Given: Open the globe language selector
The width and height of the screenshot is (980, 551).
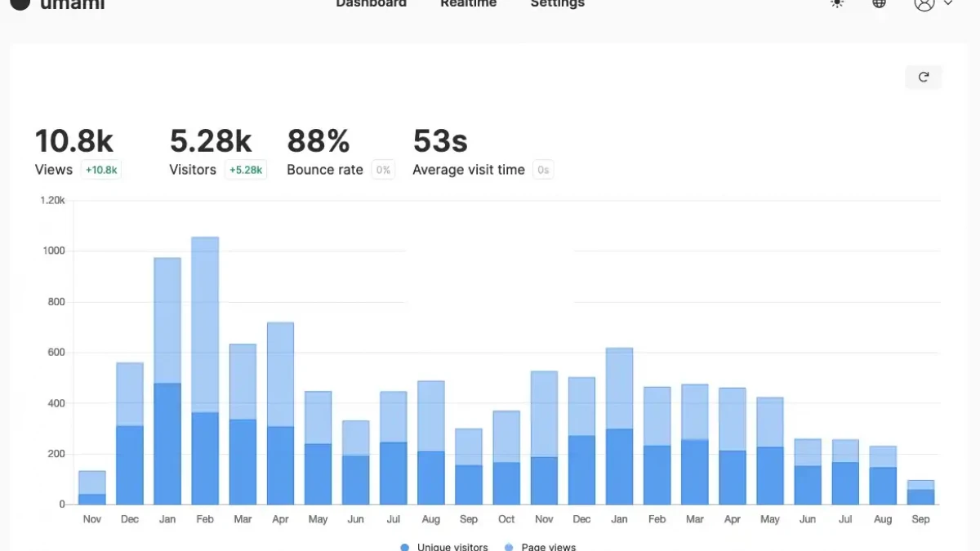Looking at the screenshot, I should [x=880, y=3].
